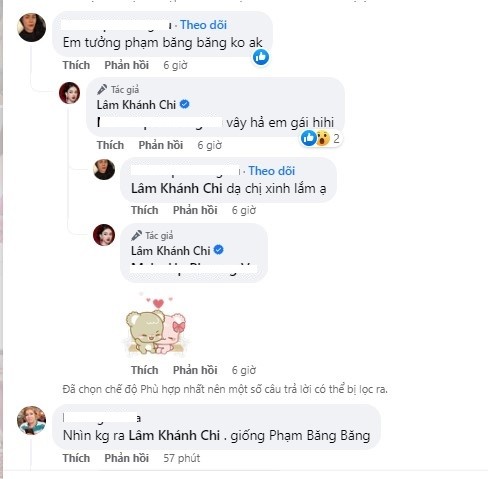Click Phản hồi under 'dạ chị xinh lắm ạ'
The height and width of the screenshot is (479, 488).
pyautogui.click(x=195, y=210)
